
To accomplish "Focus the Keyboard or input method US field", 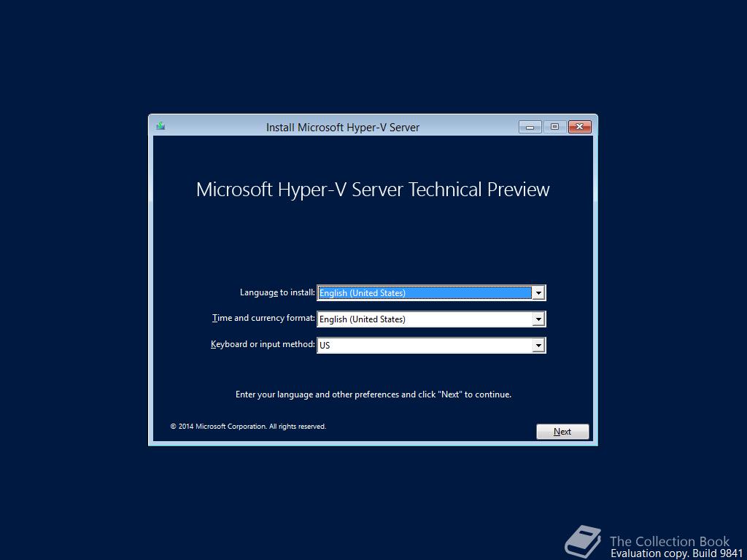I will coord(431,345).
